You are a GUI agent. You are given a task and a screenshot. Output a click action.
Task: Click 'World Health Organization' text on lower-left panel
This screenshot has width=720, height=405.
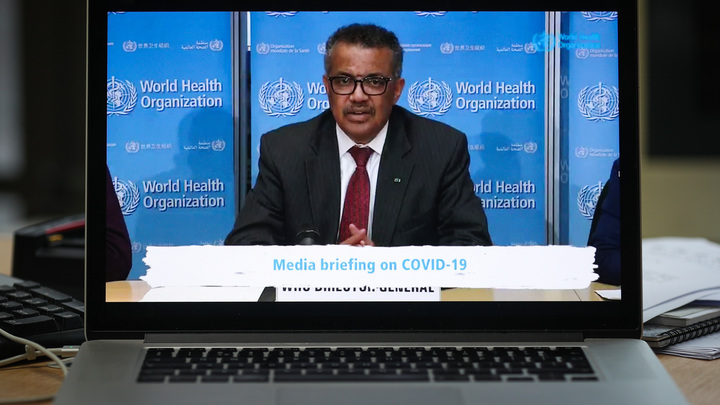click(182, 194)
